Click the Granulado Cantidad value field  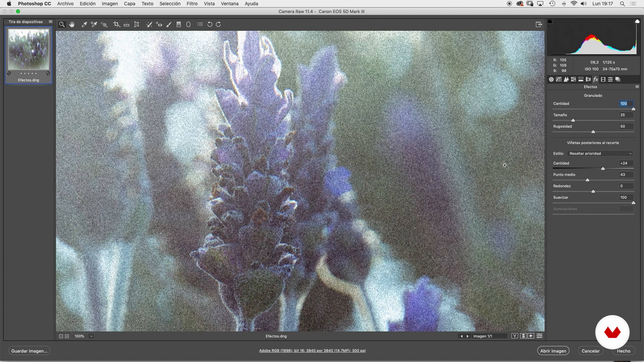click(x=626, y=104)
